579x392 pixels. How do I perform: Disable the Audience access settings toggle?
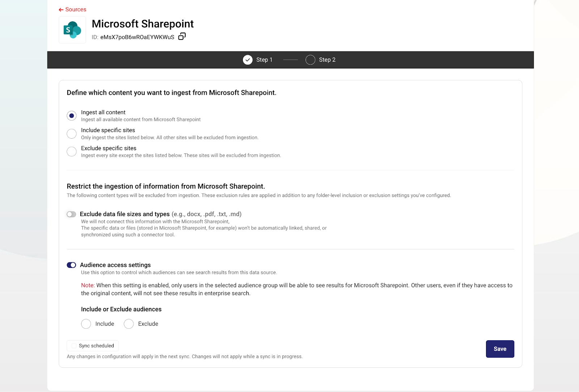point(71,265)
